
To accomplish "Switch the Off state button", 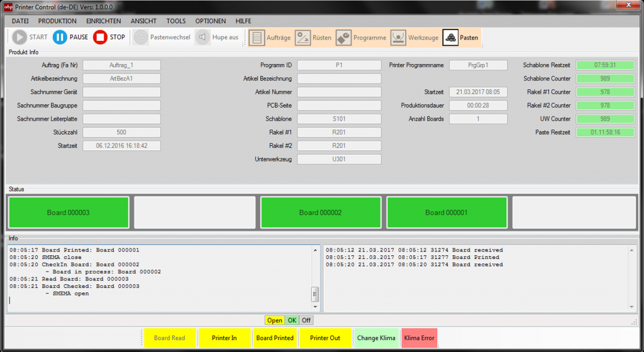I will [x=306, y=321].
